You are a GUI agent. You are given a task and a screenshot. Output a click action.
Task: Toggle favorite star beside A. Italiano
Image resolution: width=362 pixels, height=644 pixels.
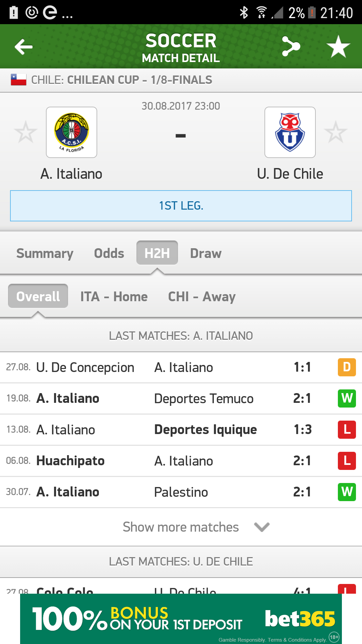[25, 132]
